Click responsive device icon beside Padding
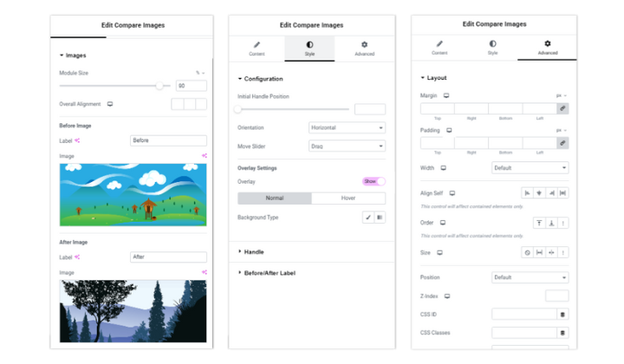Viewport: 624px width, 364px height. [x=449, y=130]
